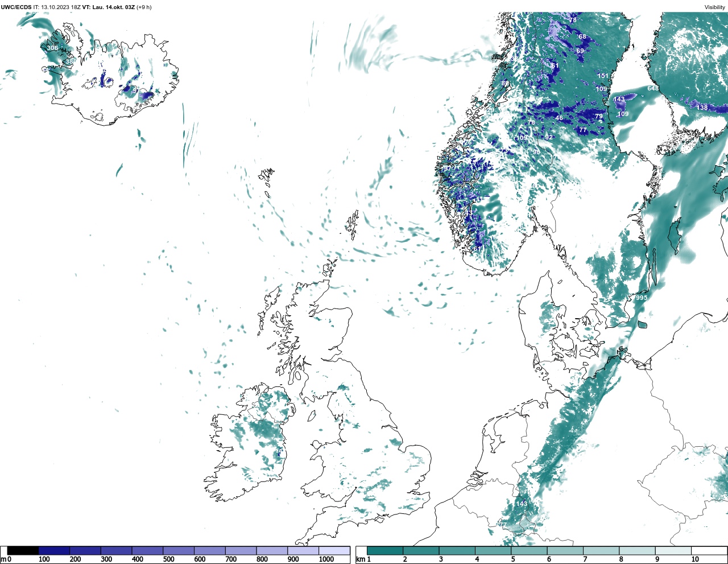728x564 pixels.
Task: Click the '1000' tick label on the metres legend
Action: 326,559
